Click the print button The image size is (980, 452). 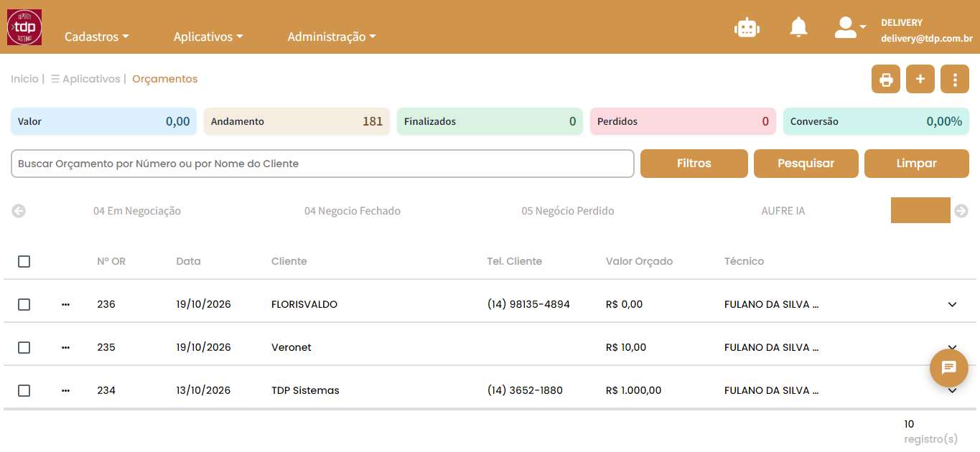point(886,79)
